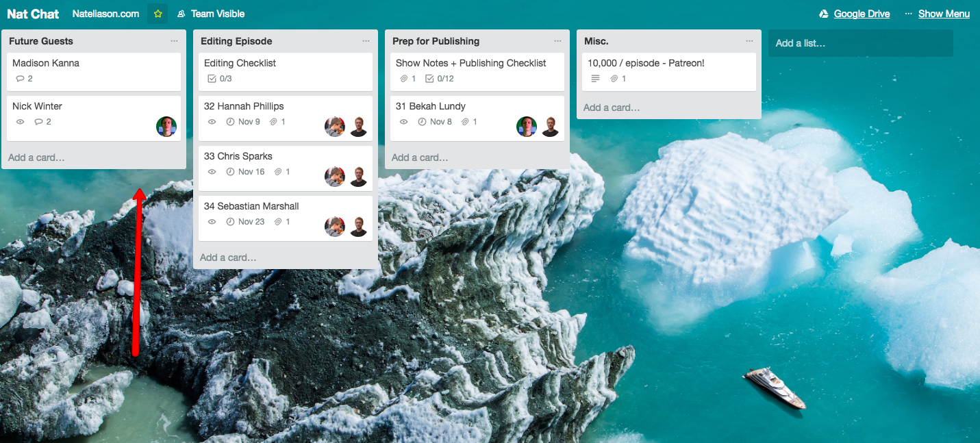Open the 33 Chris Sparks card

[x=286, y=168]
